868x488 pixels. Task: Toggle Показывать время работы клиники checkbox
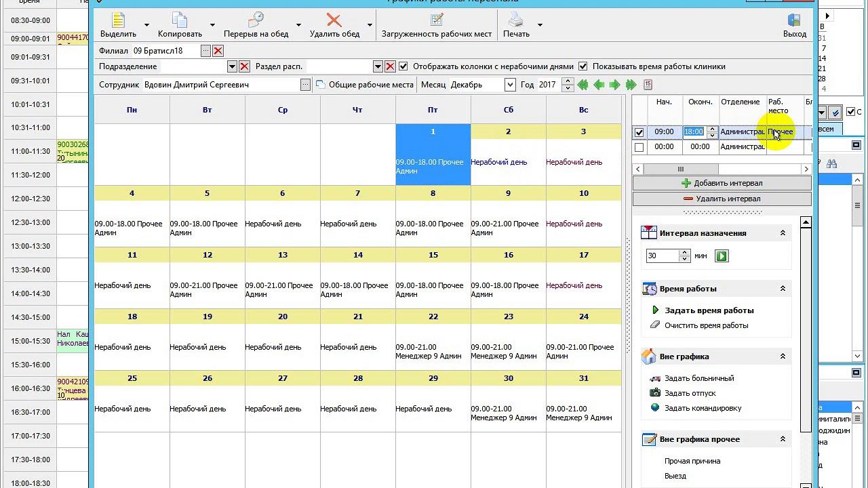pos(583,66)
